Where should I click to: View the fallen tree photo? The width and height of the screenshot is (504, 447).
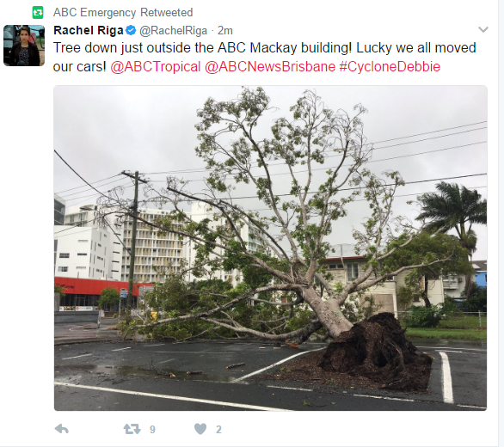point(270,248)
